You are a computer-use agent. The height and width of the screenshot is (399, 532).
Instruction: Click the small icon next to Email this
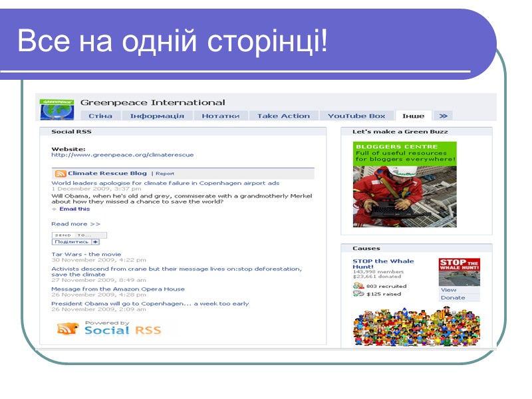[x=55, y=209]
